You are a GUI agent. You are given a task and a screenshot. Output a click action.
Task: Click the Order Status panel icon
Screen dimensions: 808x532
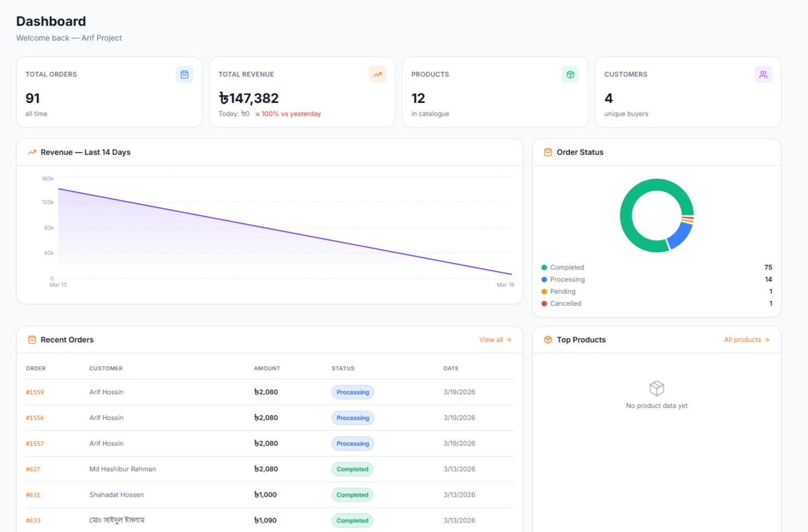547,152
